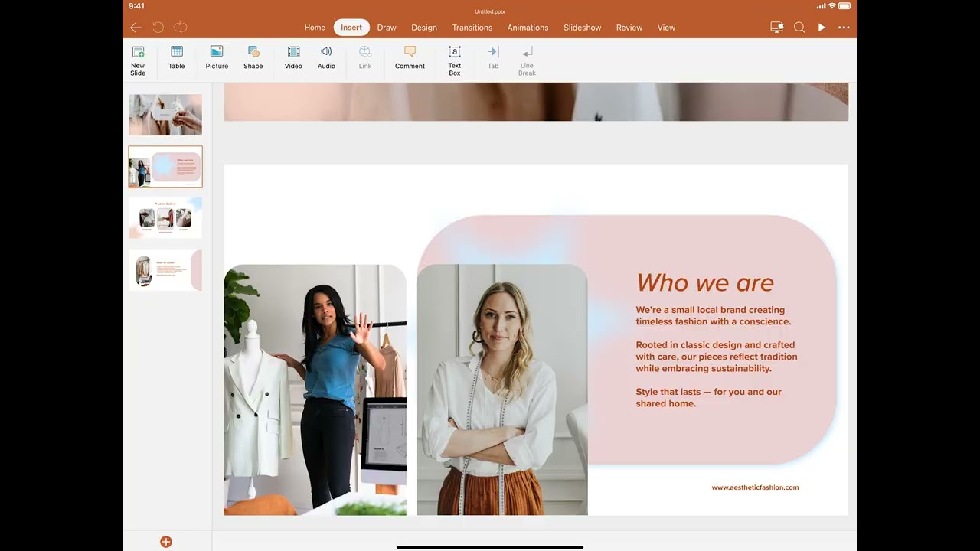Insert a New Slide
980x551 pixels.
pyautogui.click(x=138, y=60)
